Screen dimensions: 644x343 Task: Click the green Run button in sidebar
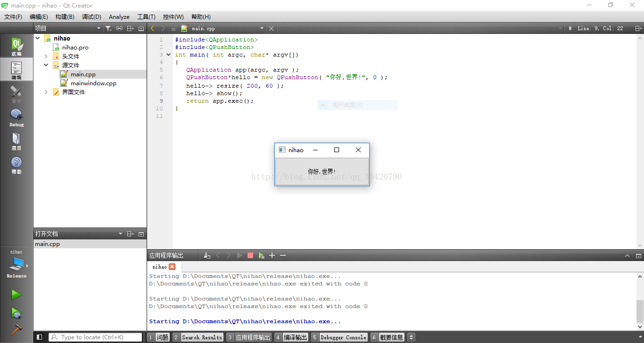coord(17,295)
